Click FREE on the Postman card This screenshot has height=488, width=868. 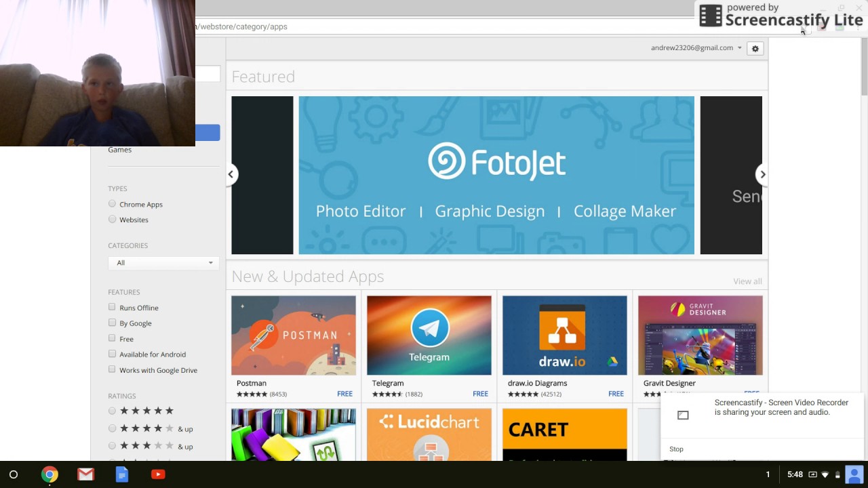[344, 394]
